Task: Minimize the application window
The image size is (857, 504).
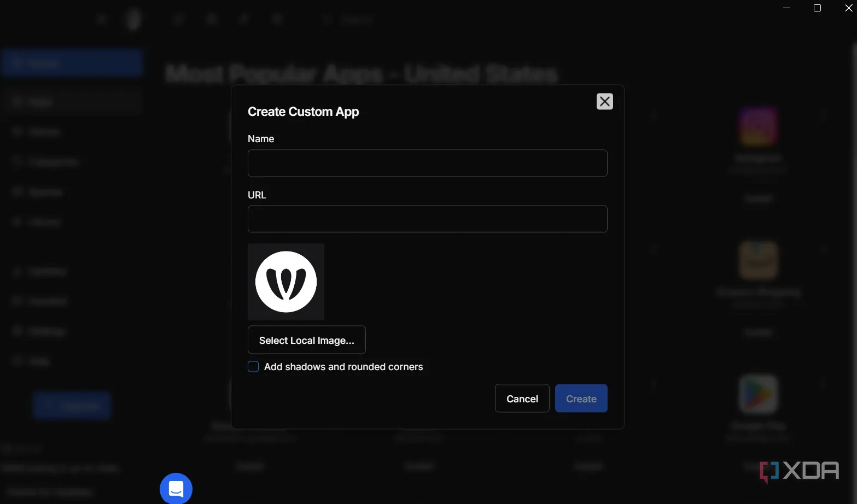Action: tap(786, 8)
